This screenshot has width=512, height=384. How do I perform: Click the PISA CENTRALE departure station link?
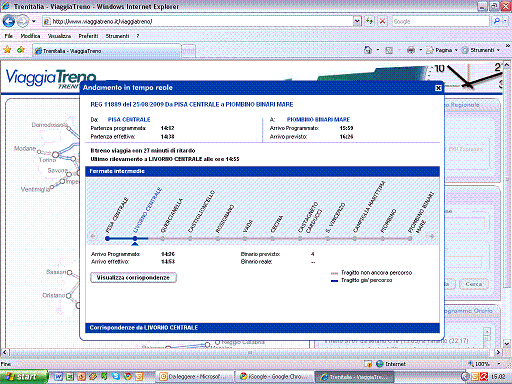click(129, 119)
